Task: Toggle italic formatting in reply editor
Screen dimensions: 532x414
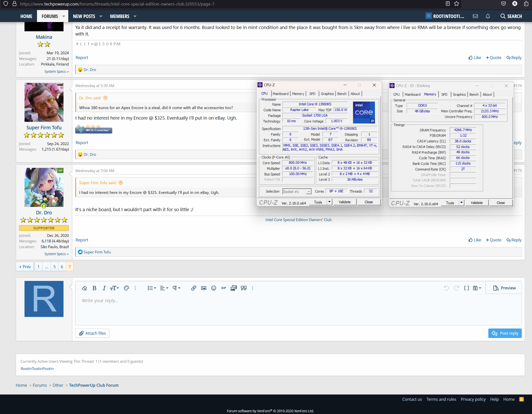Action: point(104,288)
